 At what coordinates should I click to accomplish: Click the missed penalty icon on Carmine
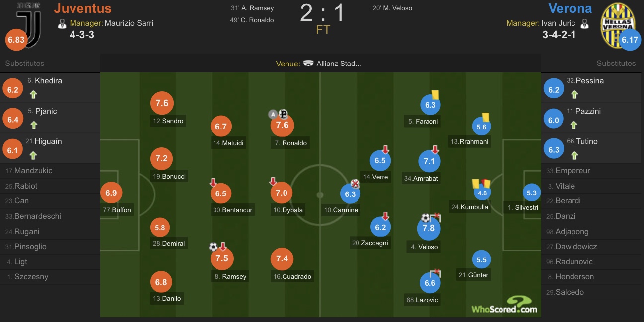tap(355, 183)
